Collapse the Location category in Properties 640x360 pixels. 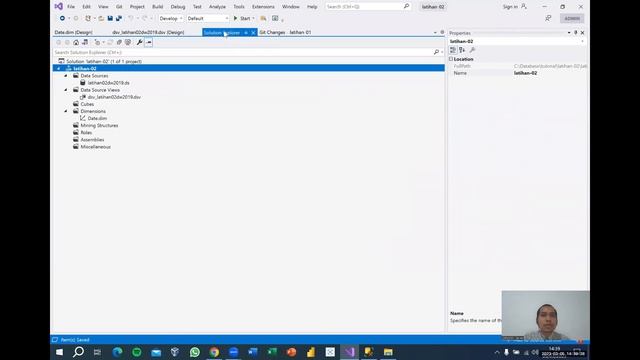(x=451, y=59)
